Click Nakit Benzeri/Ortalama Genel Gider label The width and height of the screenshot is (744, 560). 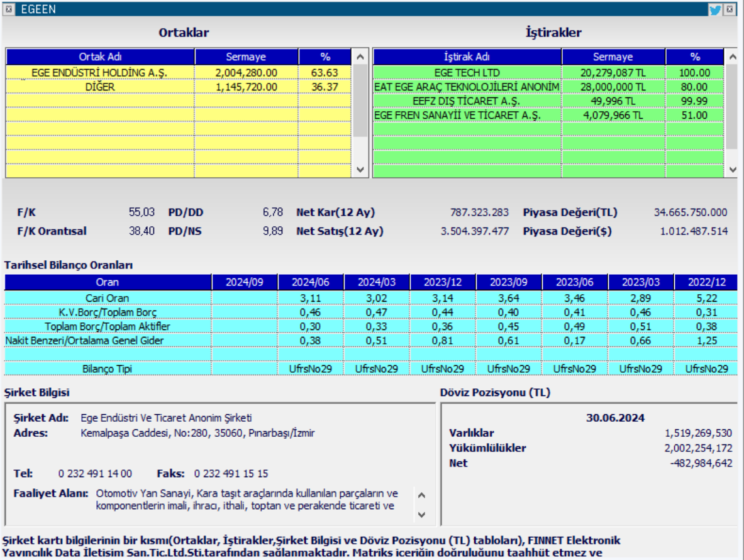(x=108, y=341)
